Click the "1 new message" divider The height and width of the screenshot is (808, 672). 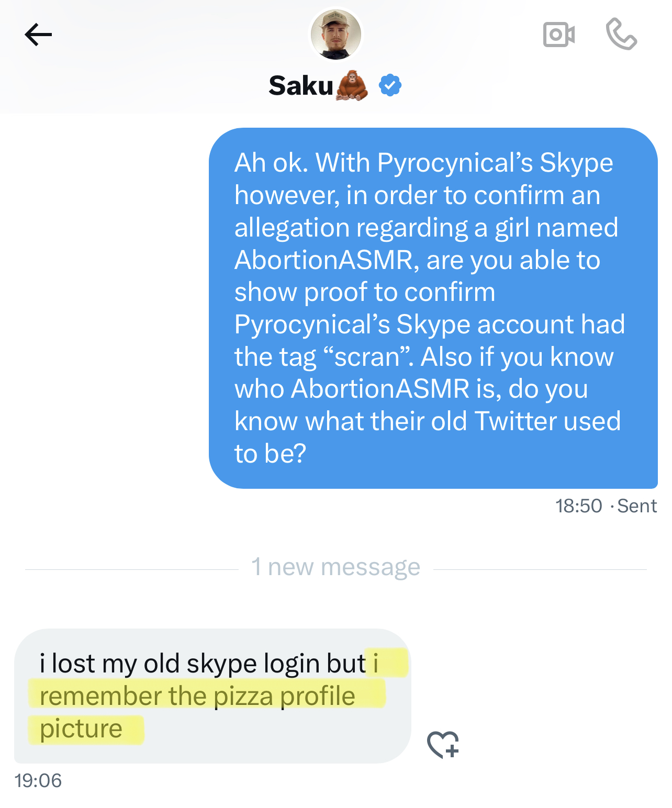[335, 567]
